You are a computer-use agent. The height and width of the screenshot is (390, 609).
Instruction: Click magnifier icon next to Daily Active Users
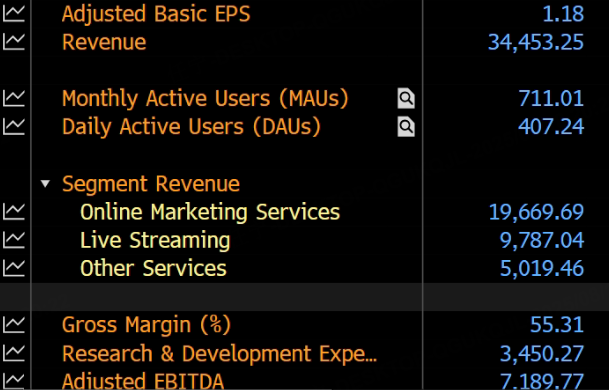(406, 127)
